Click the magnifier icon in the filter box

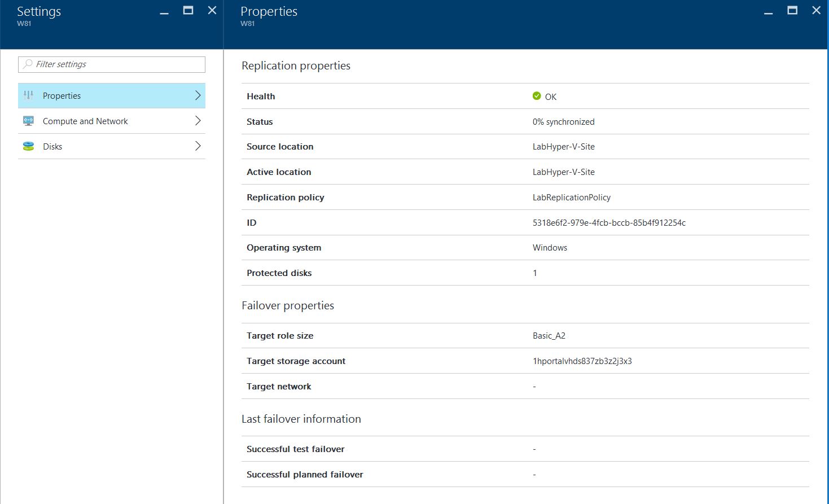[x=28, y=64]
